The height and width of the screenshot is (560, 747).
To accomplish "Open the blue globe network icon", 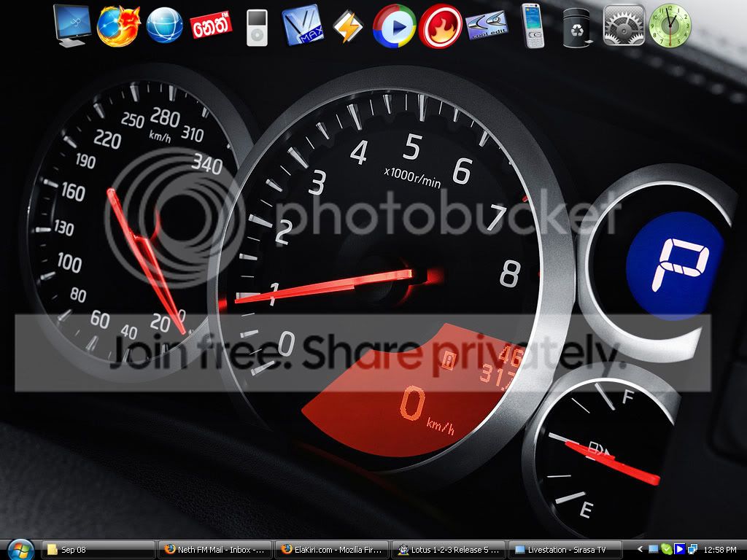I will (x=164, y=26).
